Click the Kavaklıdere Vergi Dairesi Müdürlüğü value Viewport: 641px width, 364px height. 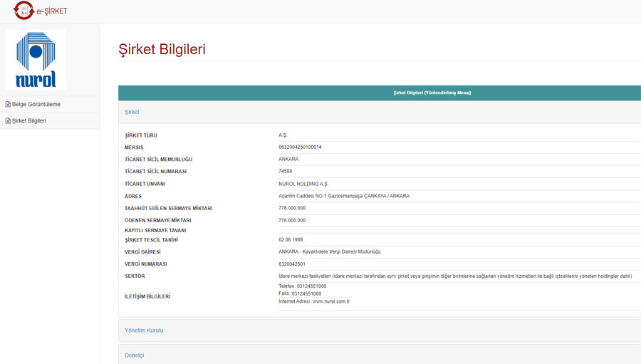click(x=330, y=252)
